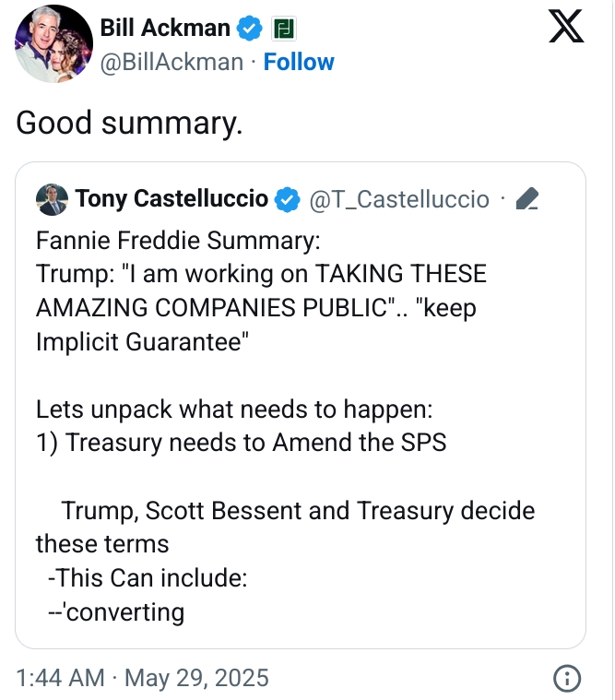Open the Bill Ackman display name

165,29
